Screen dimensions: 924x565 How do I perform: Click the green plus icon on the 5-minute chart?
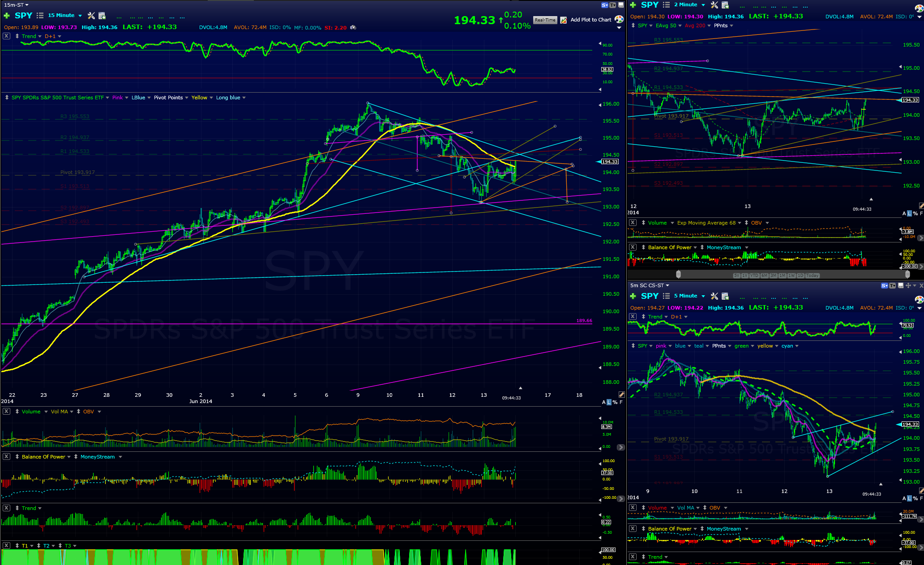click(x=633, y=296)
